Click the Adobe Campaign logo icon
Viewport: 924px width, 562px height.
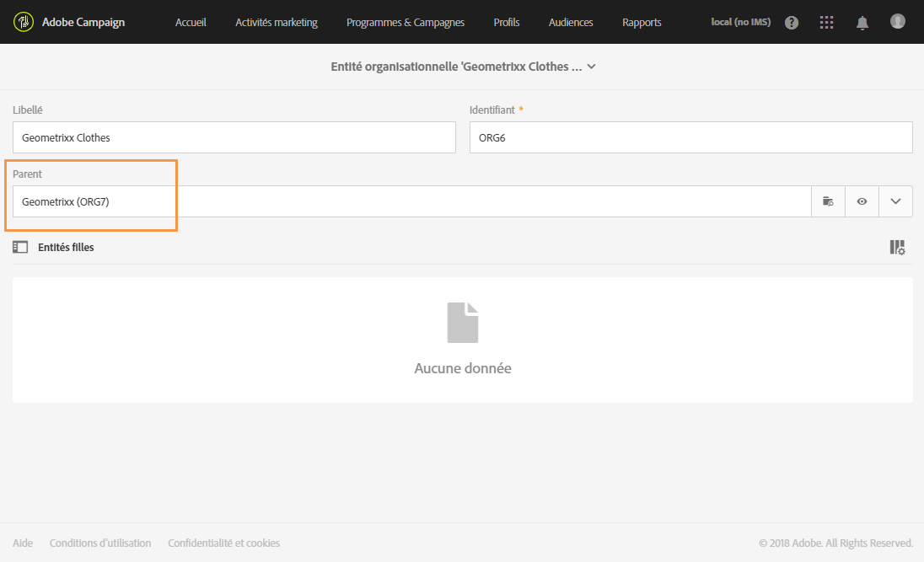point(24,22)
